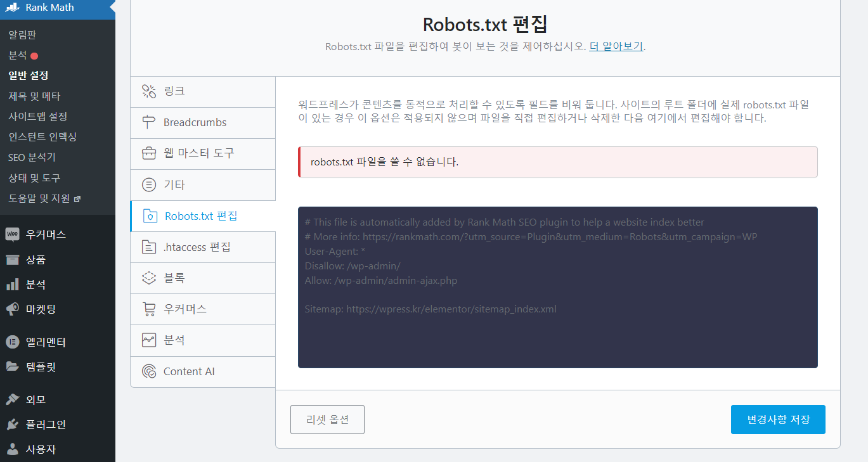This screenshot has height=462, width=868.
Task: Open 웹 마스터 도구 via its toolbox icon
Action: 150,153
